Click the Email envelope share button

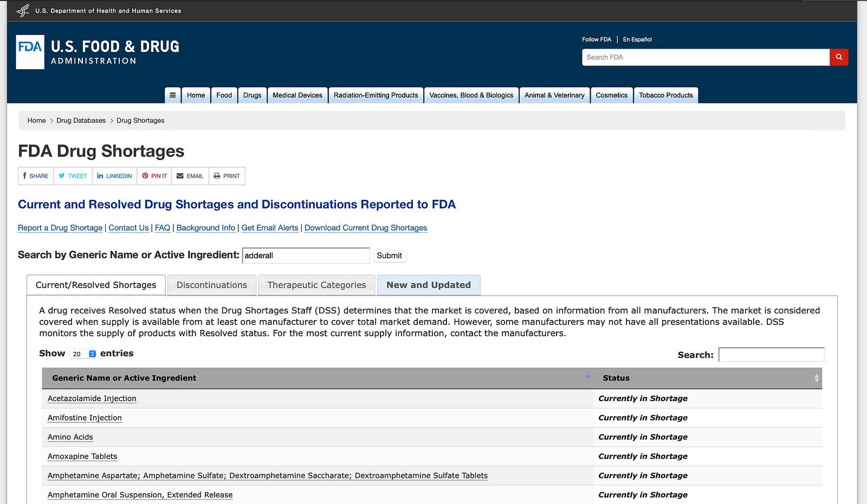(x=190, y=176)
